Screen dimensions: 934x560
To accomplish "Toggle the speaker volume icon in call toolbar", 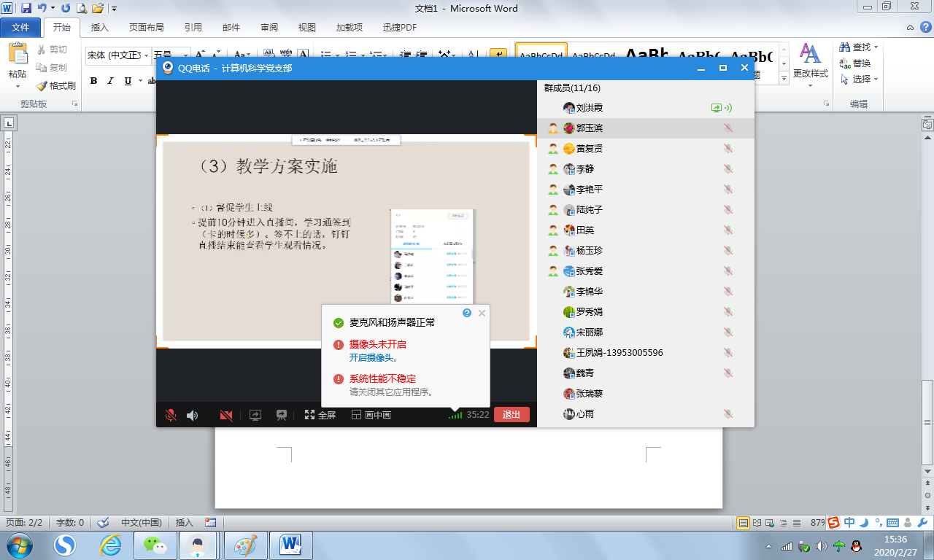I will (192, 415).
